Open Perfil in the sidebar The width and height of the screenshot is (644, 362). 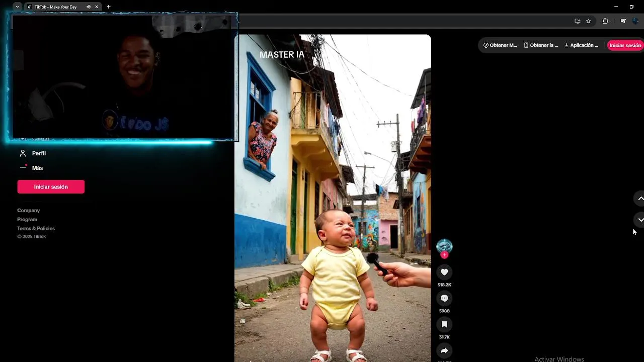pyautogui.click(x=39, y=153)
